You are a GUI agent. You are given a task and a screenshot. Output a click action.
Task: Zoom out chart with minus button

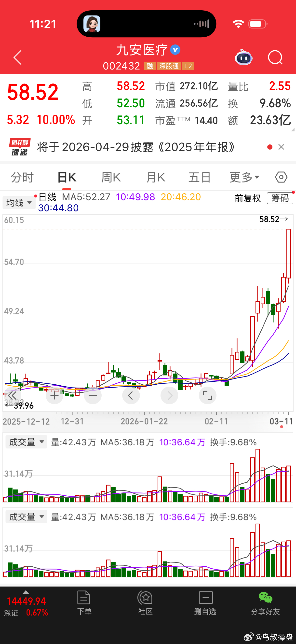click(93, 395)
